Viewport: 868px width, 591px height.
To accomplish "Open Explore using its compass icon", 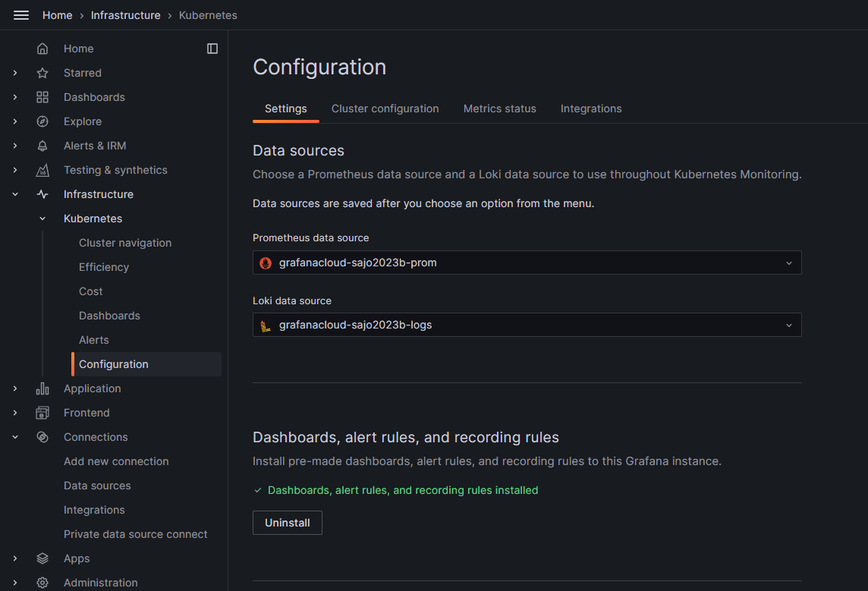I will tap(42, 121).
